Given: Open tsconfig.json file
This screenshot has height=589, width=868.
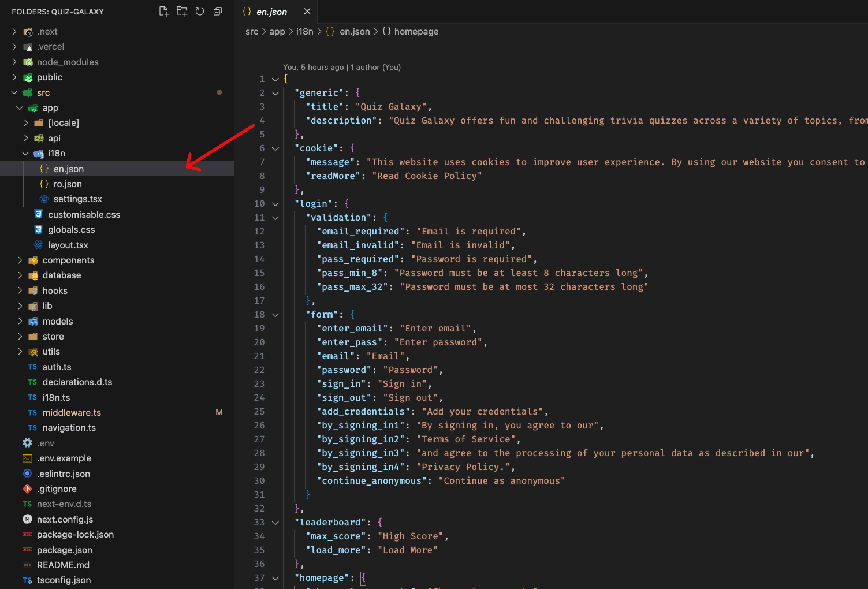Looking at the screenshot, I should 117,580.
